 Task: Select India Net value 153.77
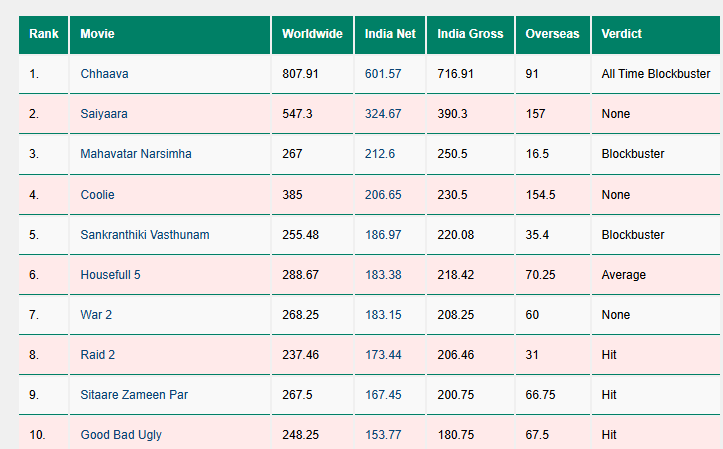(383, 435)
